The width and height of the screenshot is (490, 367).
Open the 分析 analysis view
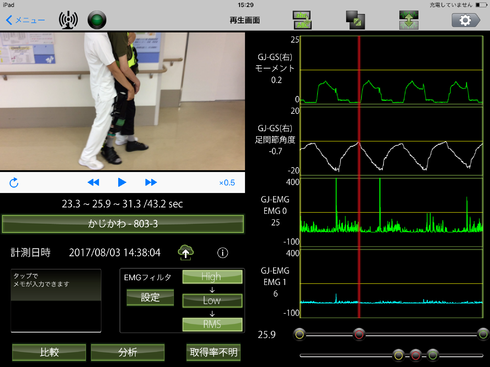point(128,352)
